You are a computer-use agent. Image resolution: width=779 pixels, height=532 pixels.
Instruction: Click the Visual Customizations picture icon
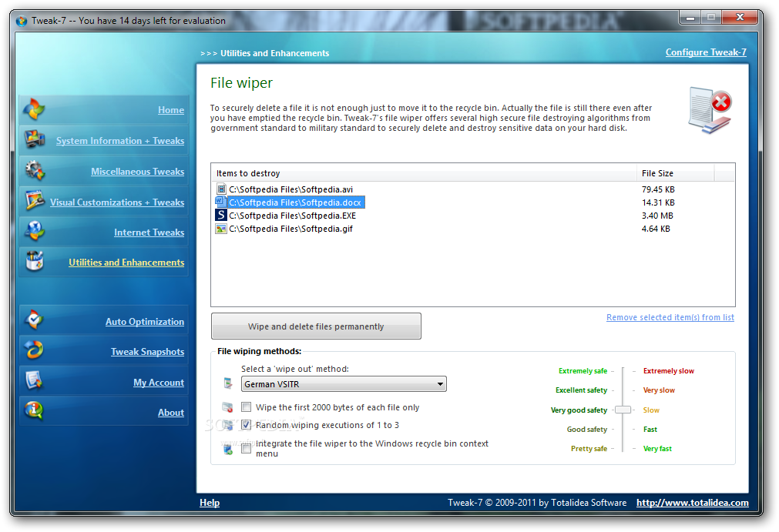coord(35,201)
